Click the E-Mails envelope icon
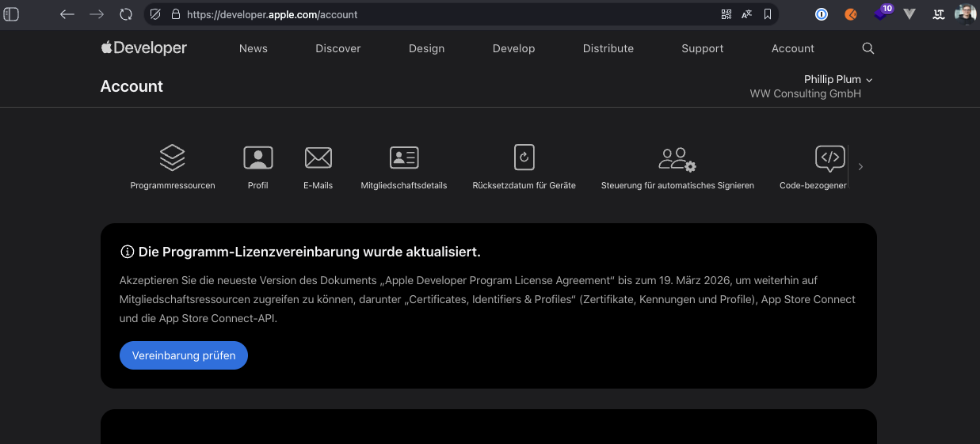 (x=318, y=158)
